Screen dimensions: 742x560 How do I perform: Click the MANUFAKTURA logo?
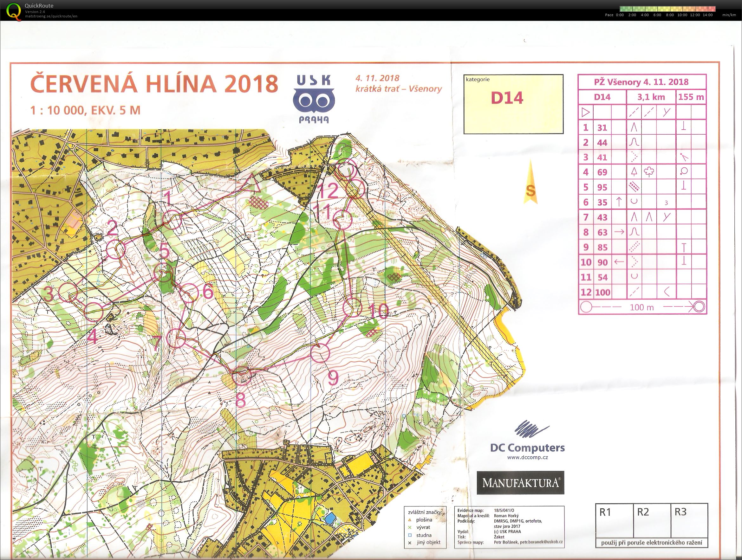(521, 483)
